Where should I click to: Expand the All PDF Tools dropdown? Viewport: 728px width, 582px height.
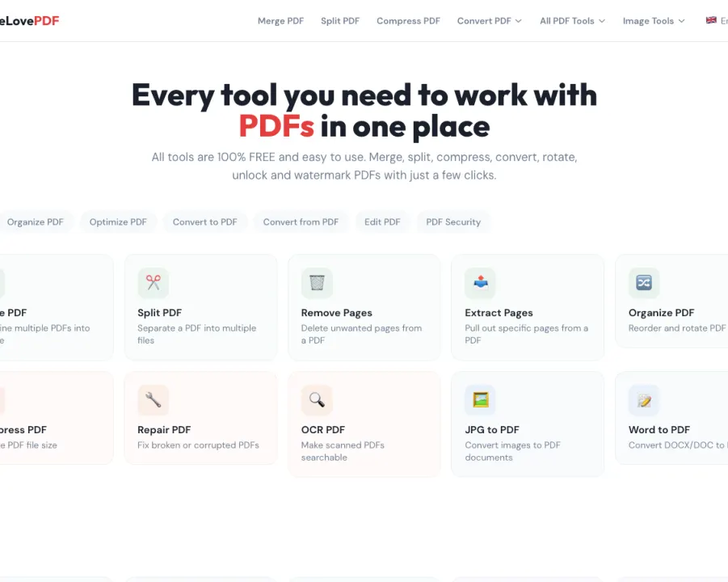[x=572, y=21]
